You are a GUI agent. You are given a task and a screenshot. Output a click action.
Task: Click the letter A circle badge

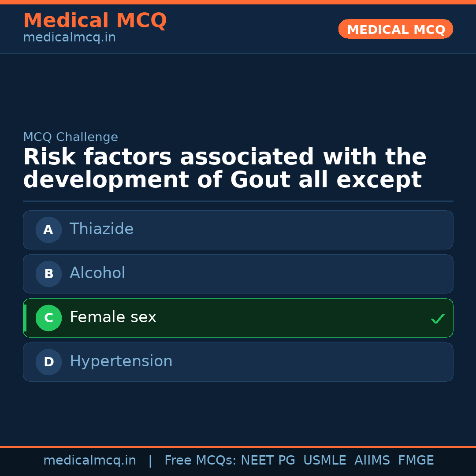[48, 230]
